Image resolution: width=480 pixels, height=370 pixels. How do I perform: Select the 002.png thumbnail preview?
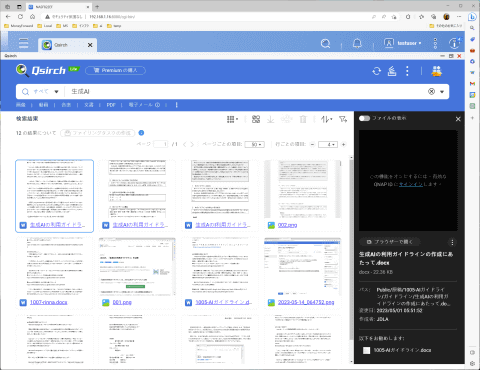(303, 189)
